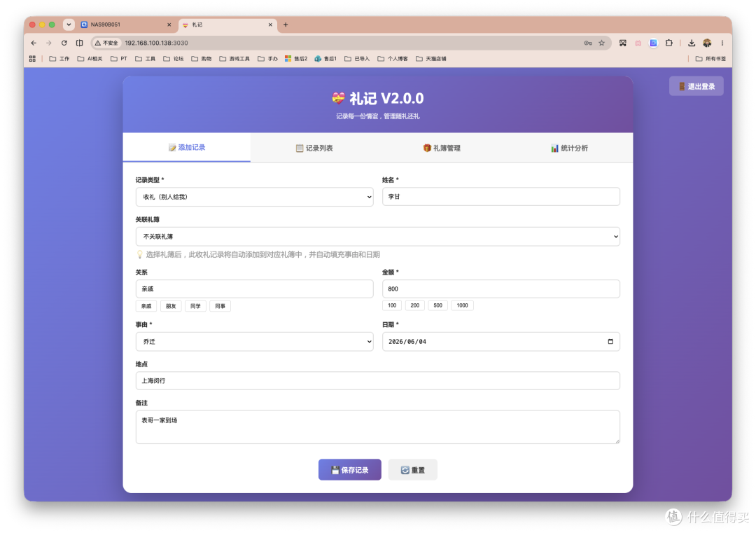Select the 朋友 relationship chip
This screenshot has height=533, width=756.
pos(171,306)
